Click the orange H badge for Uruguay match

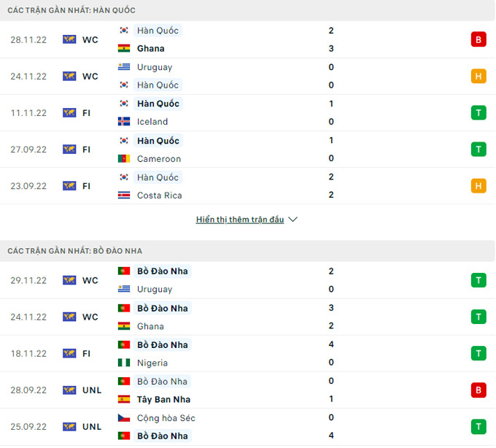pos(478,76)
